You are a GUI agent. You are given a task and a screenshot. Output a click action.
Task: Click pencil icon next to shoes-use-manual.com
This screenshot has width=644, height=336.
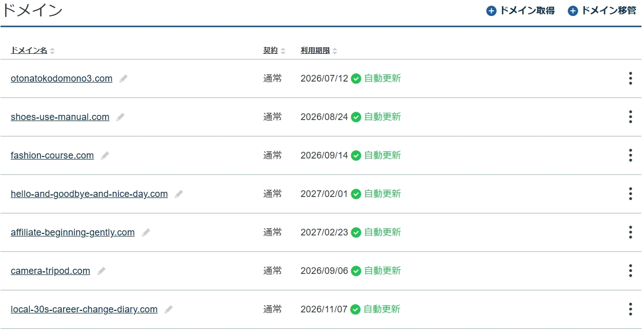pyautogui.click(x=120, y=117)
